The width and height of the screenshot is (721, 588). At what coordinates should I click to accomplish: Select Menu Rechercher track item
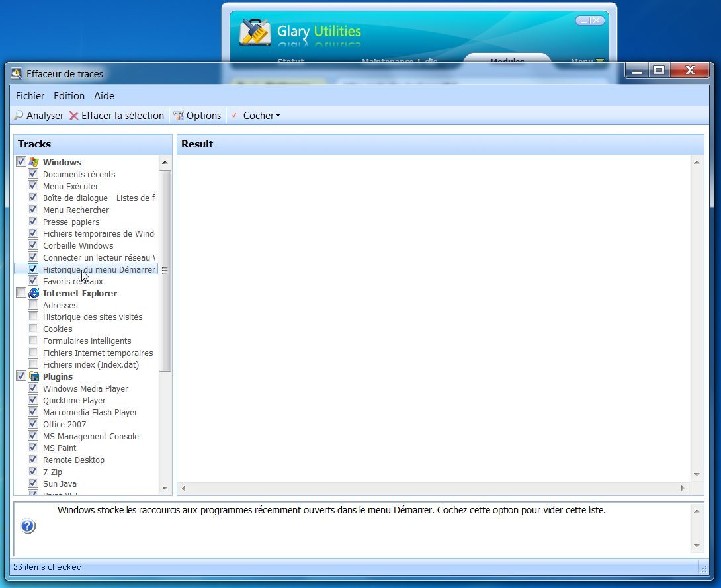[x=76, y=210]
